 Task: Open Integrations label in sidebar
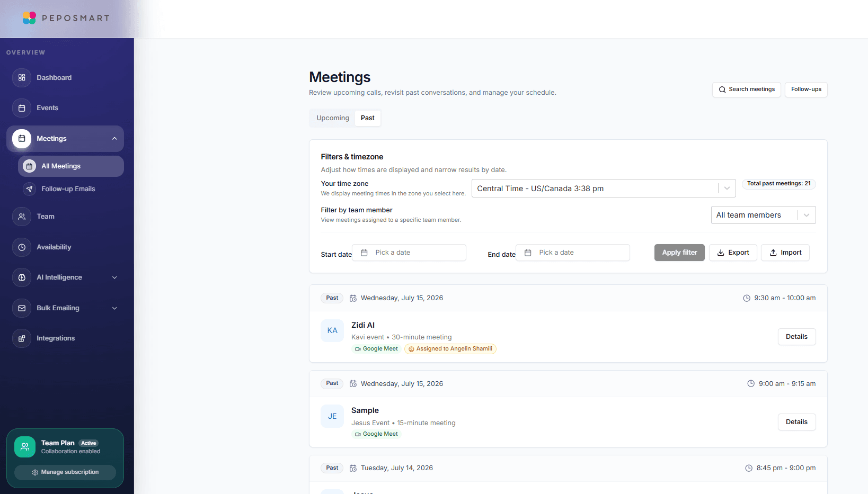56,338
